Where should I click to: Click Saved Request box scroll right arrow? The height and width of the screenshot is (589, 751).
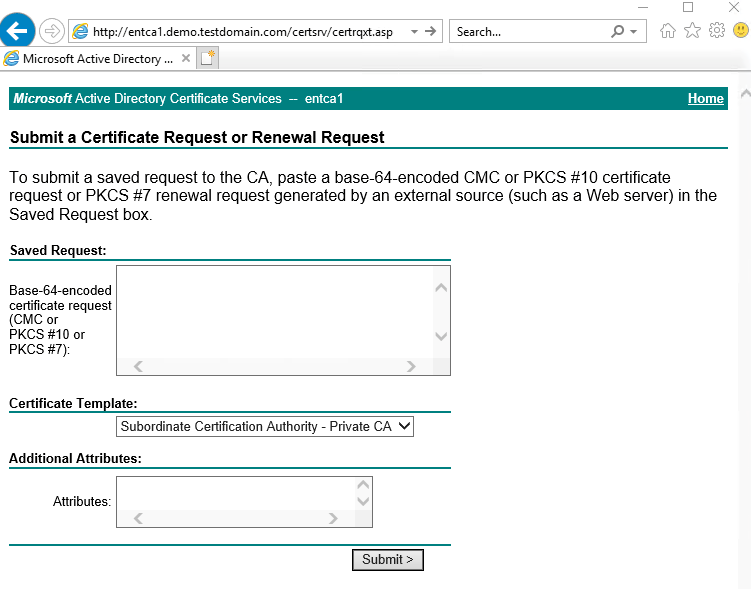point(411,366)
